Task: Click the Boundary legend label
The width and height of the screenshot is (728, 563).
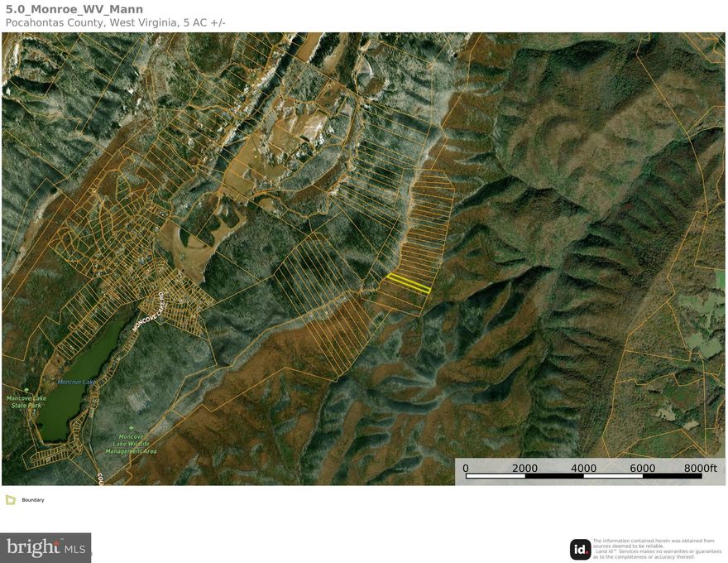Action: (x=33, y=500)
